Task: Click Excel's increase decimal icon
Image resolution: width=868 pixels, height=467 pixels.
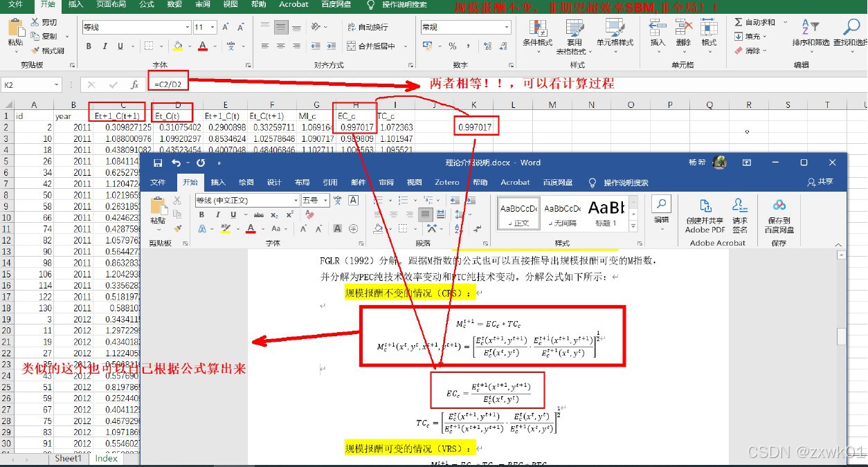Action: coord(487,46)
